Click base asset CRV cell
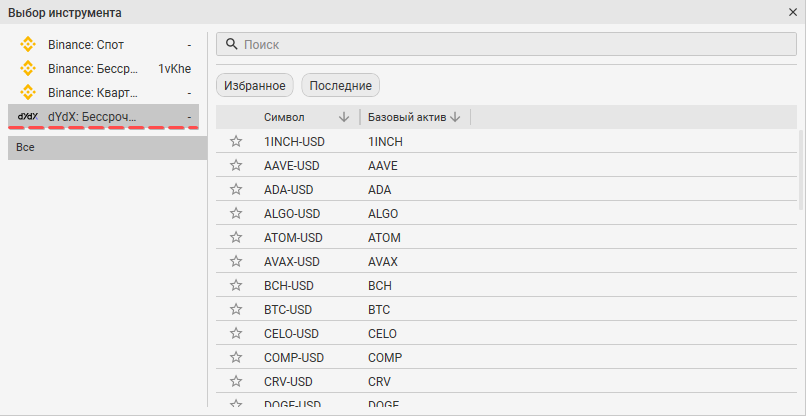The height and width of the screenshot is (416, 806). tap(379, 382)
